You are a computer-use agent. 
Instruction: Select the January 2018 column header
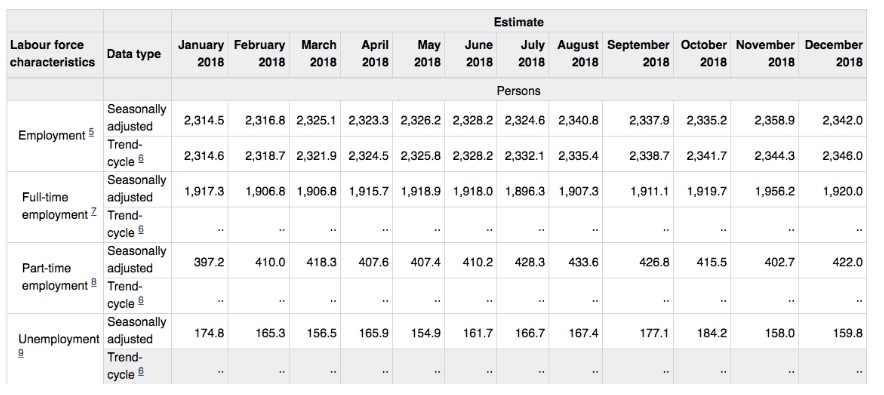tap(200, 54)
